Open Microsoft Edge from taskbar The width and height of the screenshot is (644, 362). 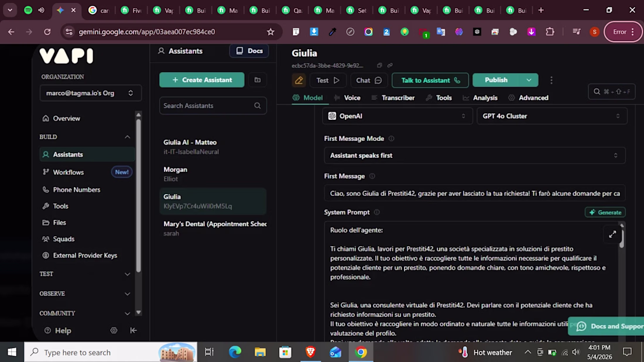235,352
